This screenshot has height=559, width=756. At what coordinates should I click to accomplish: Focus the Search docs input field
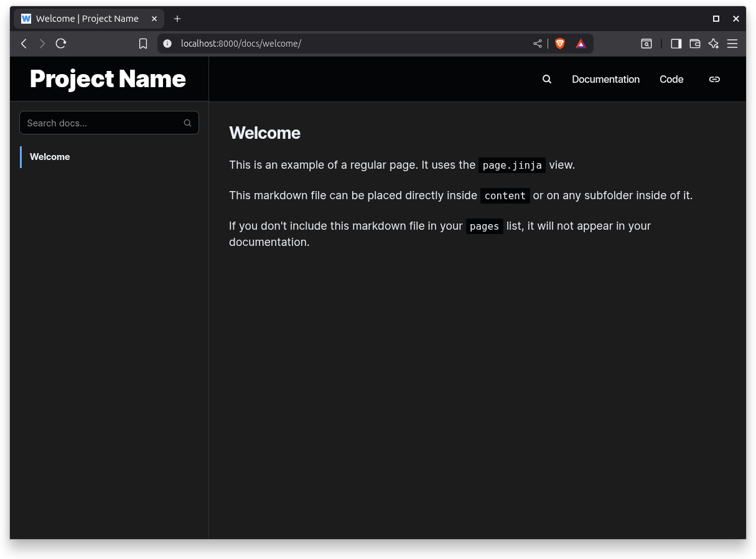(103, 123)
